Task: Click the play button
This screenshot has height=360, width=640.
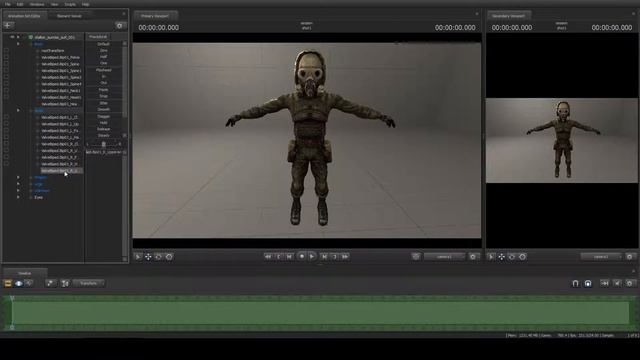Action: point(312,257)
